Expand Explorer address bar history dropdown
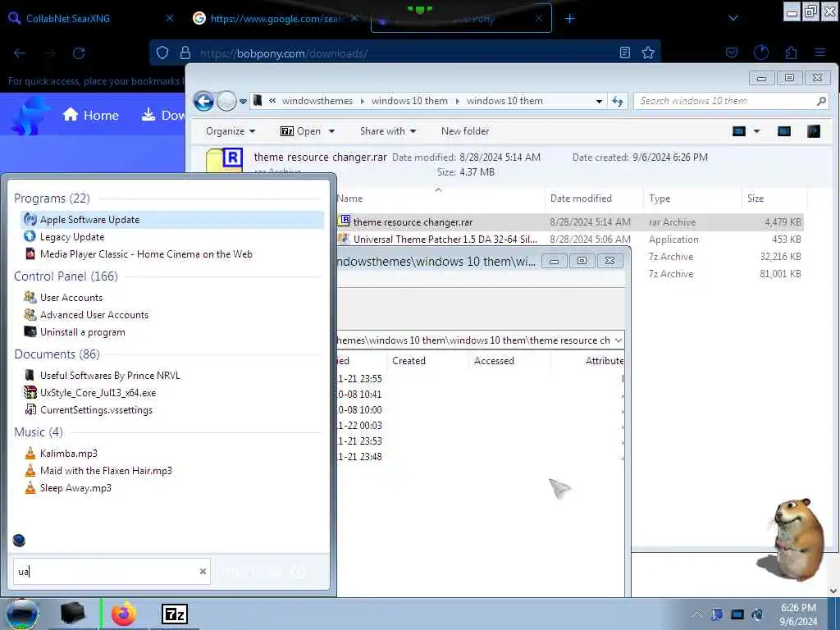Screen dimensions: 840x630 599,101
